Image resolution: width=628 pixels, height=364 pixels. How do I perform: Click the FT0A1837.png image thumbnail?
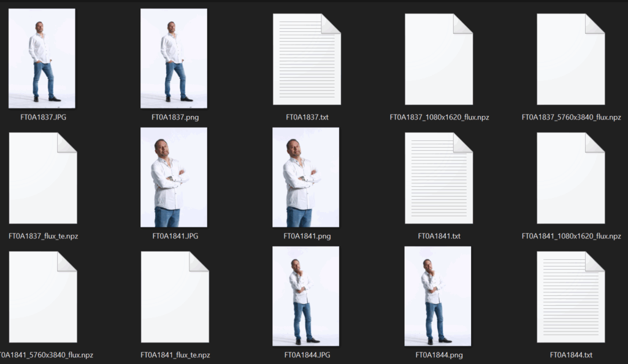tap(174, 59)
